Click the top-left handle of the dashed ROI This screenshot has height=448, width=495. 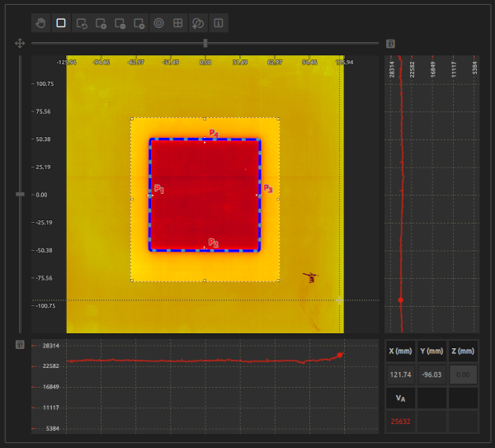coord(132,119)
